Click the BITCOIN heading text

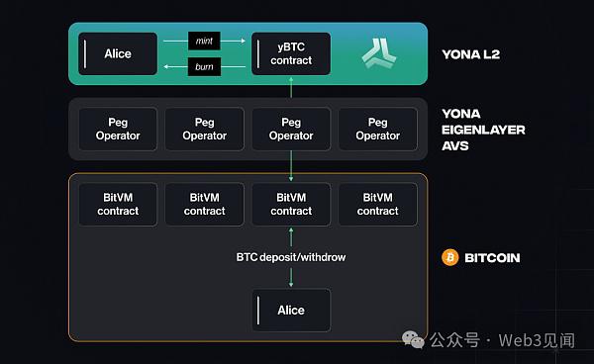(x=492, y=258)
